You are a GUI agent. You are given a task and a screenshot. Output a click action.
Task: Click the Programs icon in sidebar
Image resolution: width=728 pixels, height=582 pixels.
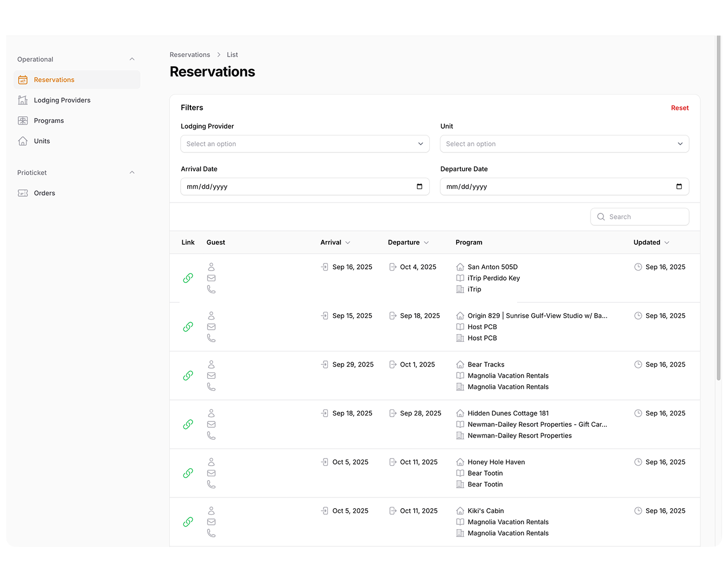[x=23, y=121]
